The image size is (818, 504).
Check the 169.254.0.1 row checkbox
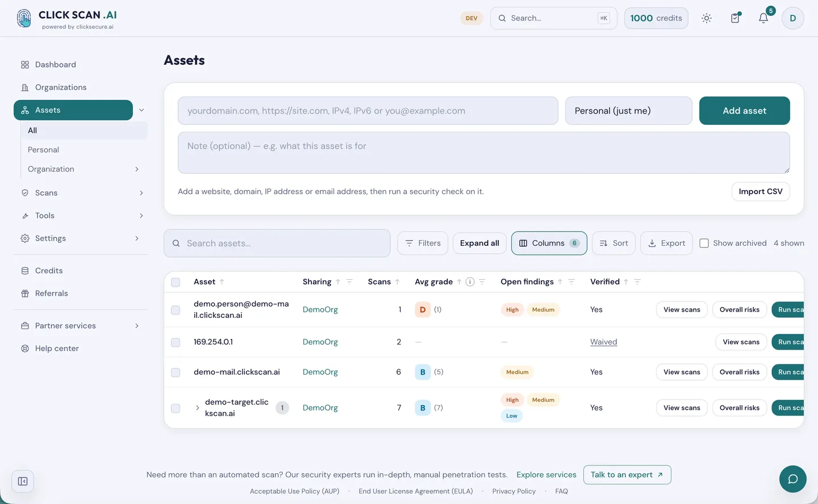[176, 342]
